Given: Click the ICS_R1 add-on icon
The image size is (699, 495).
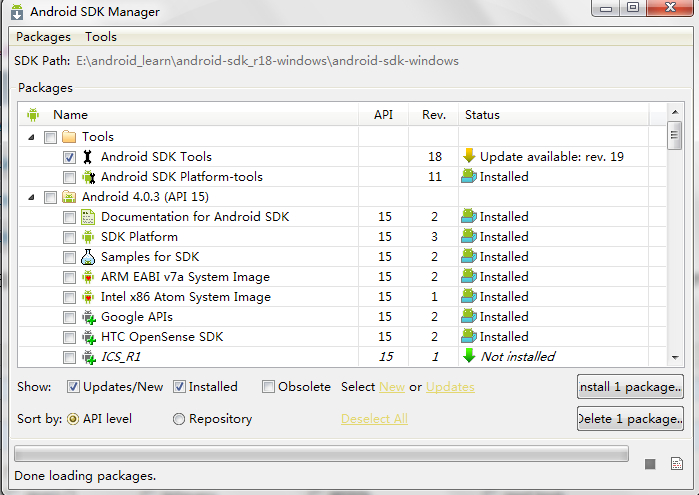Looking at the screenshot, I should click(x=89, y=357).
